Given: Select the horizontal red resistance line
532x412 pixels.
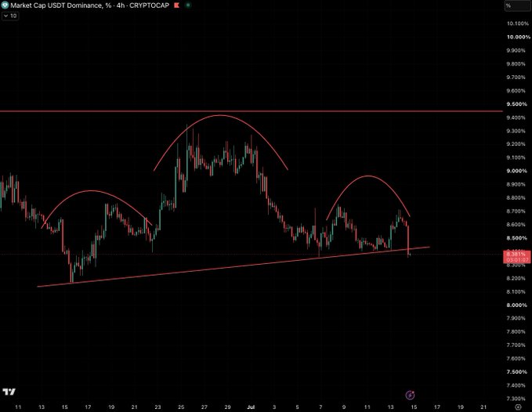Looking at the screenshot, I should pos(251,111).
